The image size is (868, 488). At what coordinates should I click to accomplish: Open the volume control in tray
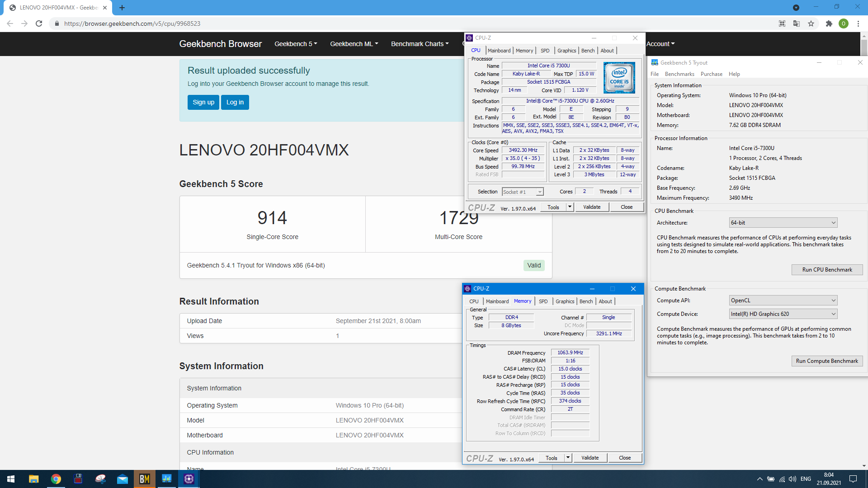(793, 479)
